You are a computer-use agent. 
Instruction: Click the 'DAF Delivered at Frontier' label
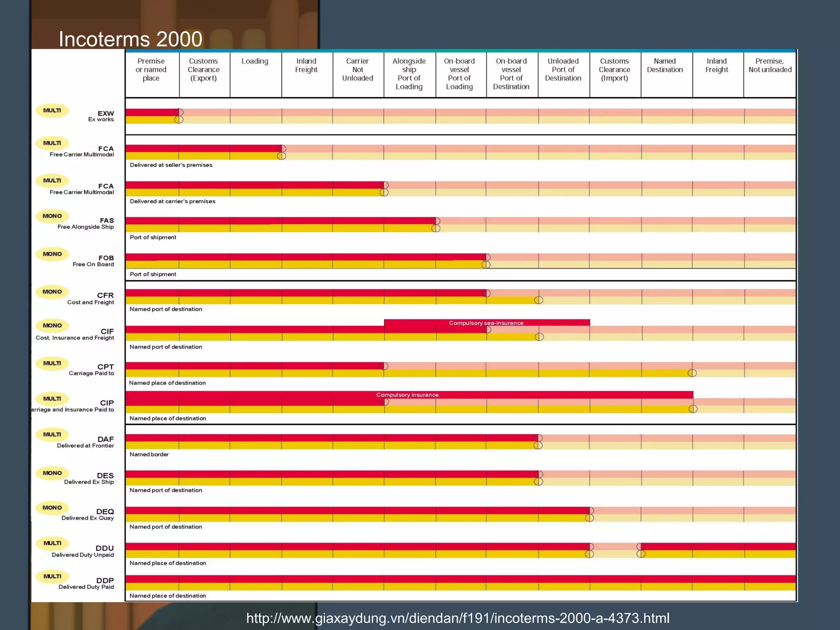[85, 442]
